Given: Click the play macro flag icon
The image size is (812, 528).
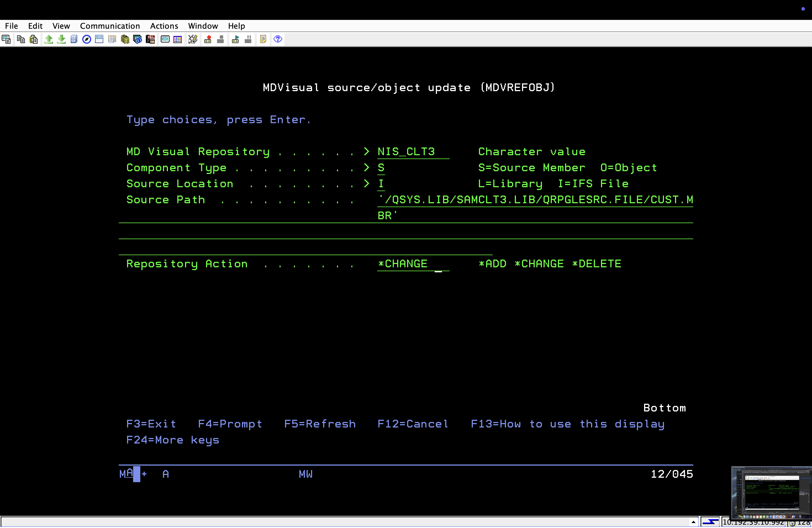Looking at the screenshot, I should tap(235, 39).
